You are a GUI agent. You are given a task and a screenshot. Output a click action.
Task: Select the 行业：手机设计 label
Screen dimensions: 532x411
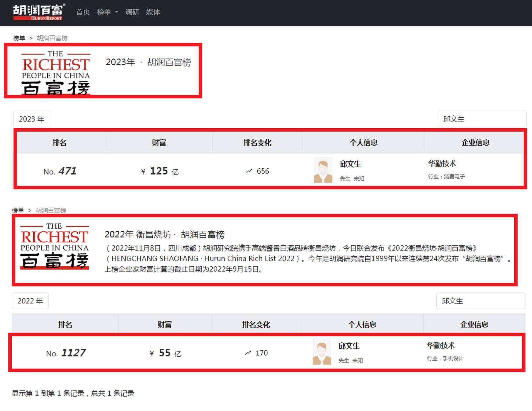[x=445, y=358]
